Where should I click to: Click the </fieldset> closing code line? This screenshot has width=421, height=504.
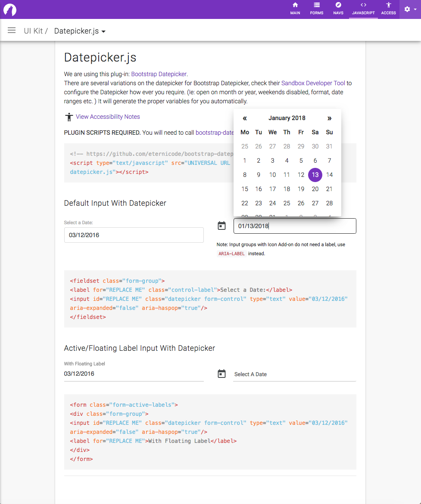88,317
